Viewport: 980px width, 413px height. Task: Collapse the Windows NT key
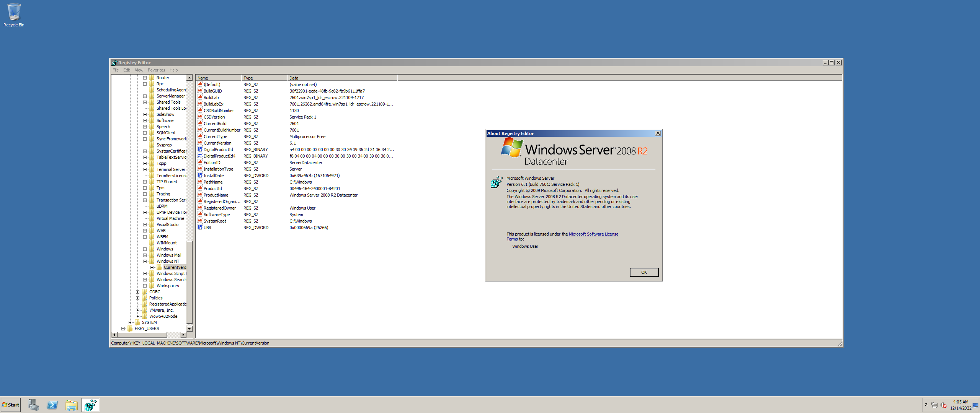point(145,261)
